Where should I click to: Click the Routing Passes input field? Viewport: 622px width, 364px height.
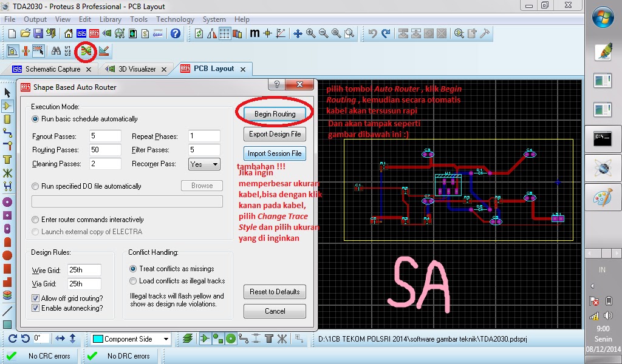[105, 150]
